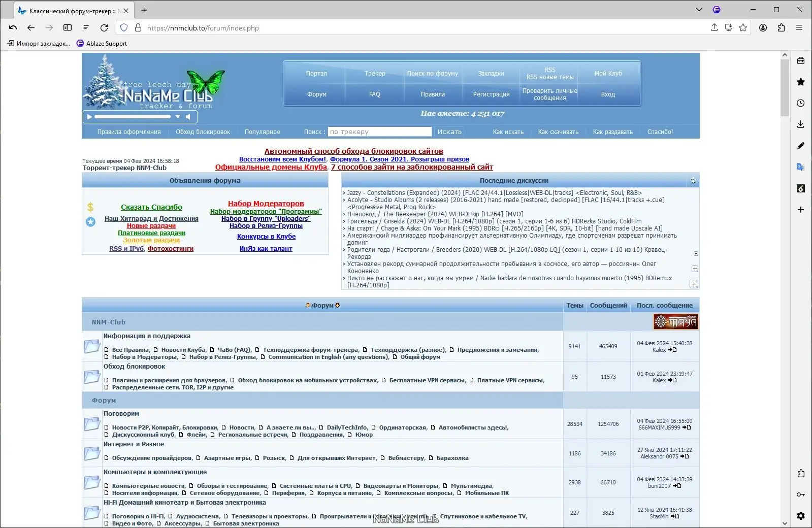
Task: Open the shield tracking protection icon
Action: (x=124, y=28)
